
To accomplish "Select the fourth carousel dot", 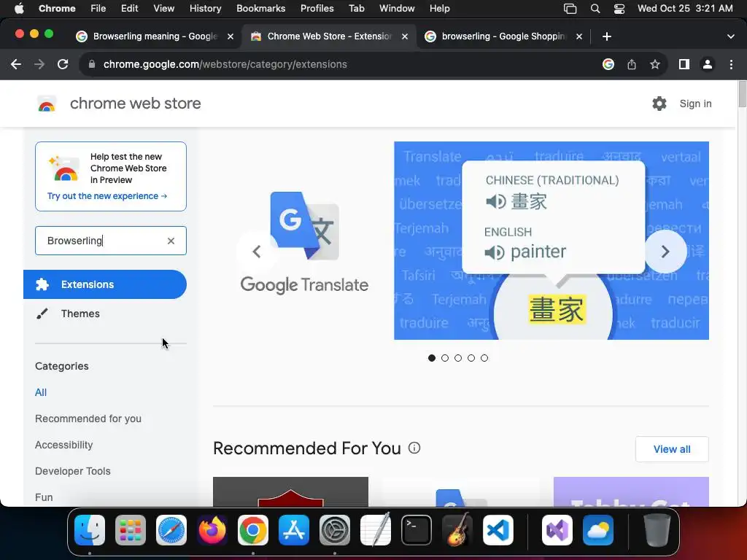I will pyautogui.click(x=471, y=358).
